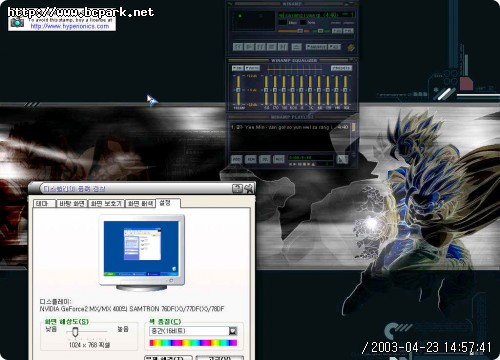Screen dimensions: 500x360
Task: Click the screen resolution slider handle
Action: pyautogui.click(x=75, y=332)
